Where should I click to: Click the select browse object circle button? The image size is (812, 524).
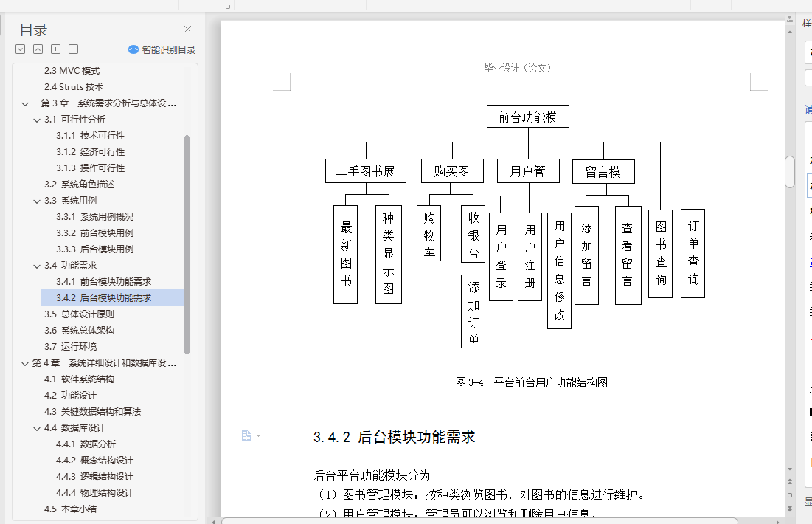coord(790,495)
